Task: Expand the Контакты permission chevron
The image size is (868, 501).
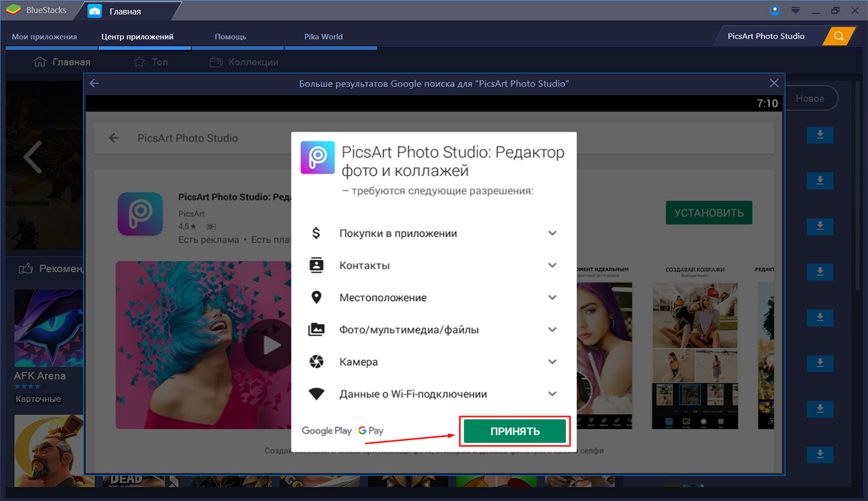Action: pyautogui.click(x=552, y=265)
